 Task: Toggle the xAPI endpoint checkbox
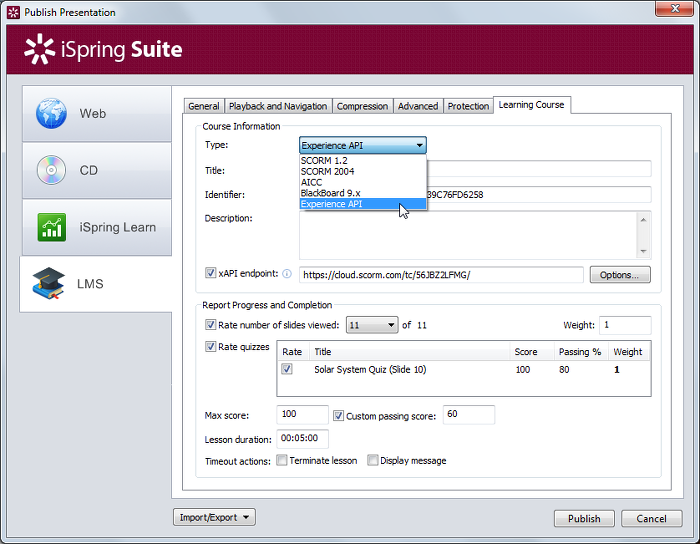(x=210, y=273)
